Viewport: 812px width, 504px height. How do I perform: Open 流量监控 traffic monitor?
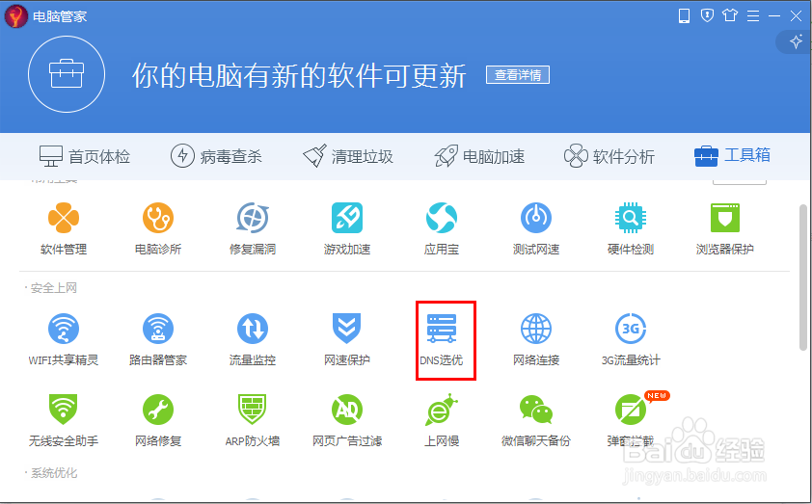coord(253,339)
